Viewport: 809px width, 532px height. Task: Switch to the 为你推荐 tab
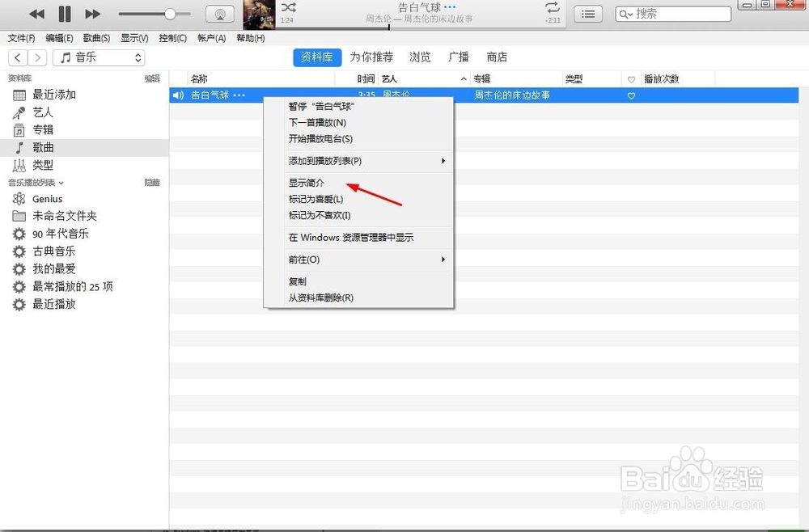click(371, 57)
